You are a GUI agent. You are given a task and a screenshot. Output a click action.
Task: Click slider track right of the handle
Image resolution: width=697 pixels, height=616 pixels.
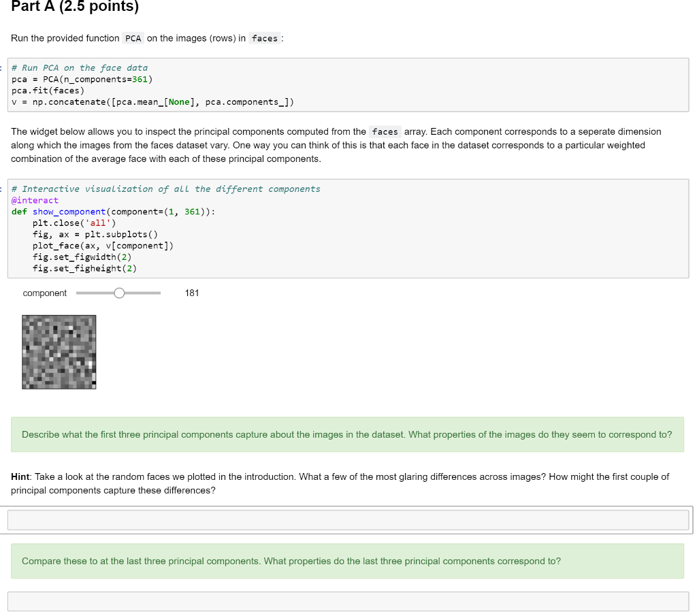pos(143,293)
